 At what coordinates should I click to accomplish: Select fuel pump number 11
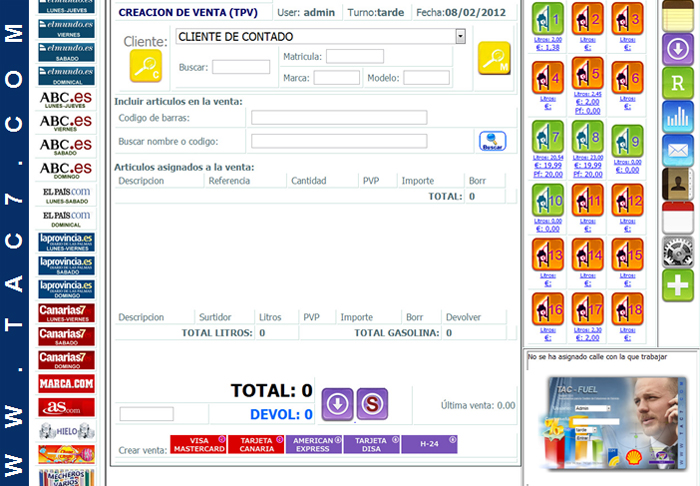coord(588,200)
